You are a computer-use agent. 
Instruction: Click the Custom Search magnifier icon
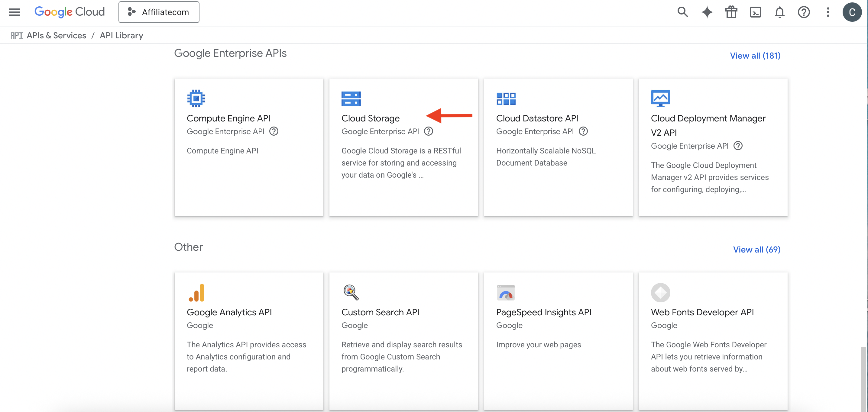click(351, 292)
